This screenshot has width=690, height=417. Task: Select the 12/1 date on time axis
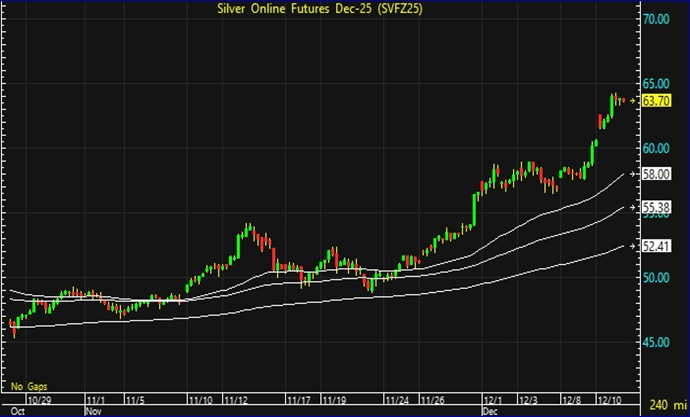tap(491, 399)
